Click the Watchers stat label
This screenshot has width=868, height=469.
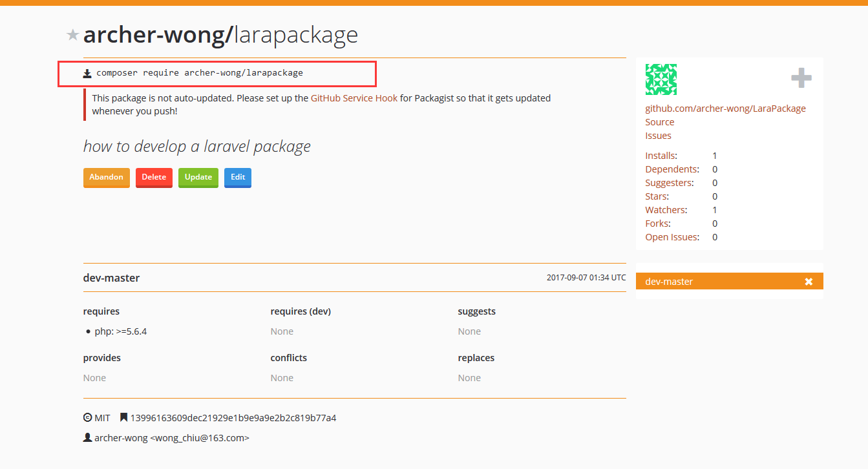point(666,210)
